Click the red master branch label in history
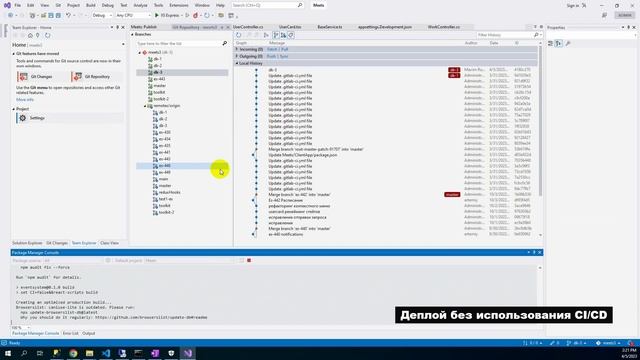The image size is (640, 360). pos(452,195)
